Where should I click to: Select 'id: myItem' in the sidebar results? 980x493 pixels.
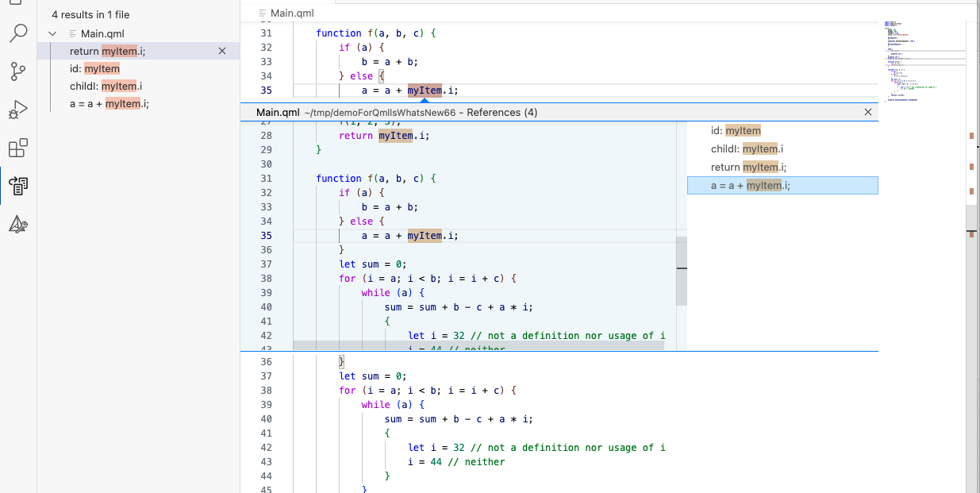[94, 69]
